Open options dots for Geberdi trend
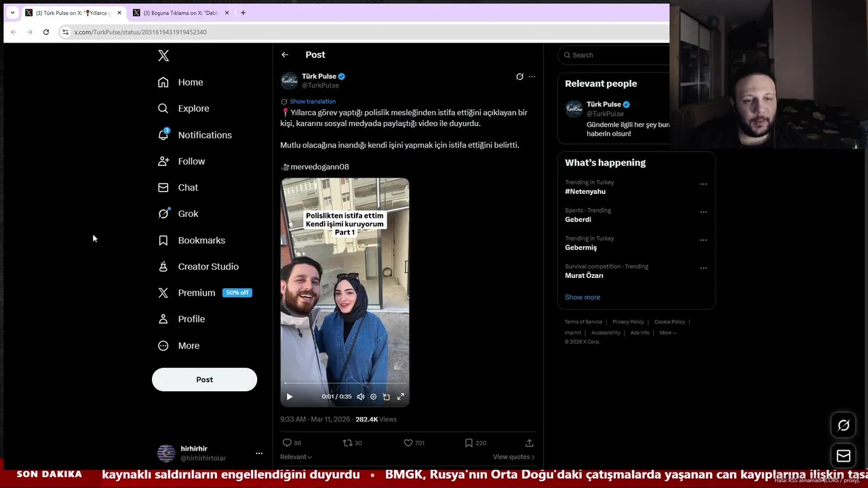The height and width of the screenshot is (488, 868). pos(703,211)
